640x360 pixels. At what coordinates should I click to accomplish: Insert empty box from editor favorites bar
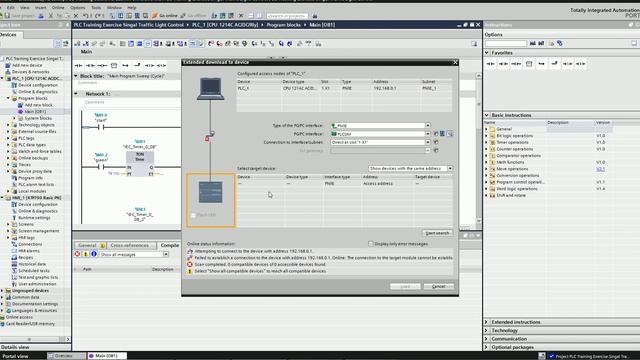[114, 65]
